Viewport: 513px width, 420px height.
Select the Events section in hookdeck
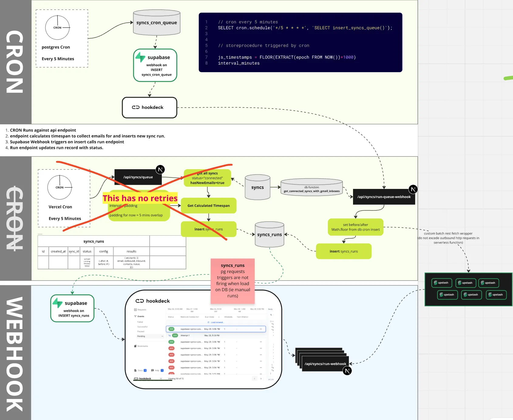[x=141, y=316]
